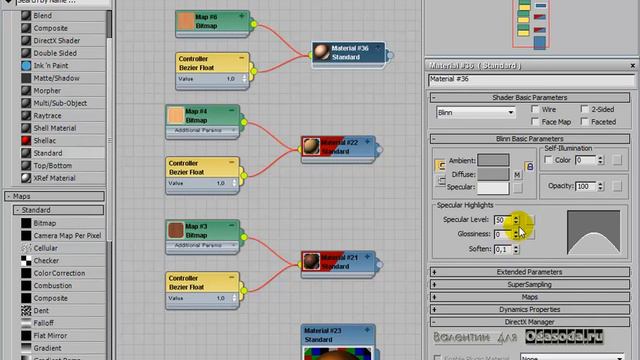Collapse the Blinn Basic Parameters rollout
This screenshot has width=640, height=360.
tap(529, 139)
